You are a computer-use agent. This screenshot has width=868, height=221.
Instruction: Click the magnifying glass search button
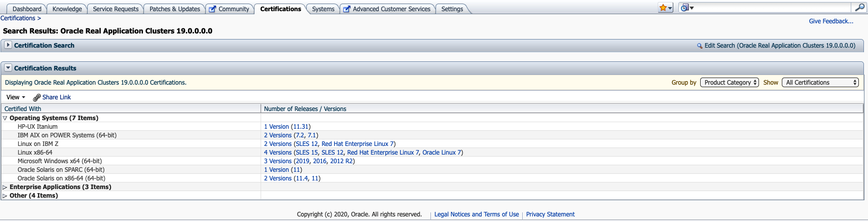click(x=859, y=8)
